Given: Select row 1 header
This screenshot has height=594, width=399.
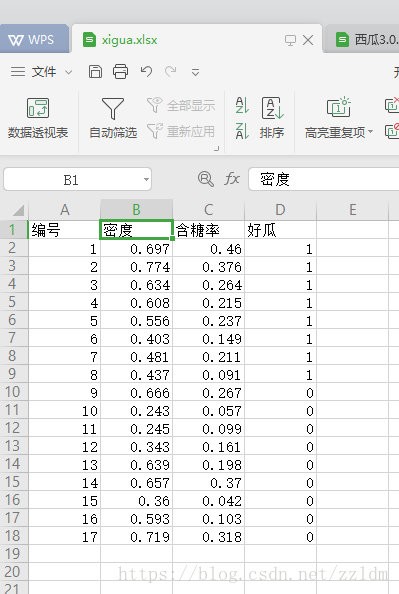Looking at the screenshot, I should coord(13,230).
